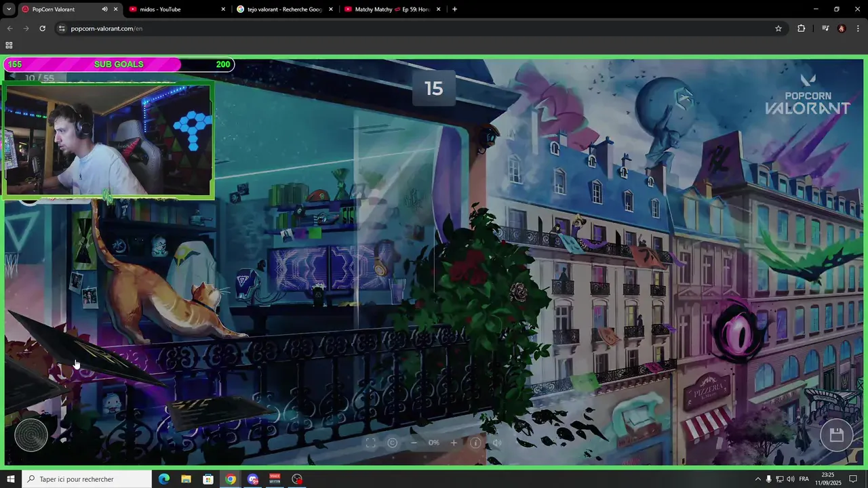The image size is (868, 488).
Task: Close the Matchy Matchy tab
Action: (439, 9)
